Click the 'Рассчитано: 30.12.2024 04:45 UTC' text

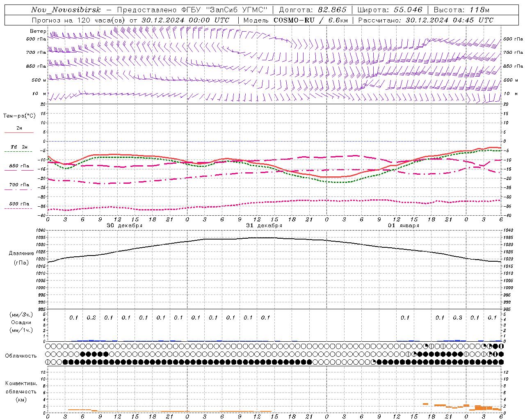click(426, 20)
